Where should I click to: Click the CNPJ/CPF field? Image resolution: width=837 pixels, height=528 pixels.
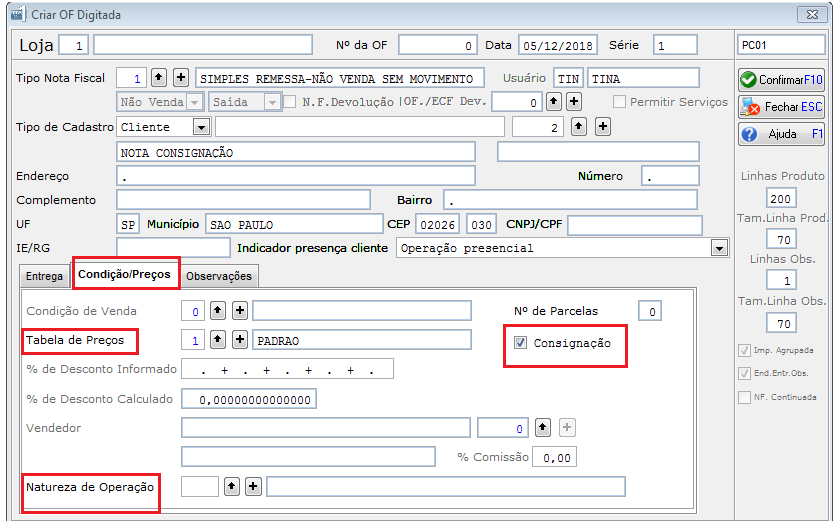point(635,225)
